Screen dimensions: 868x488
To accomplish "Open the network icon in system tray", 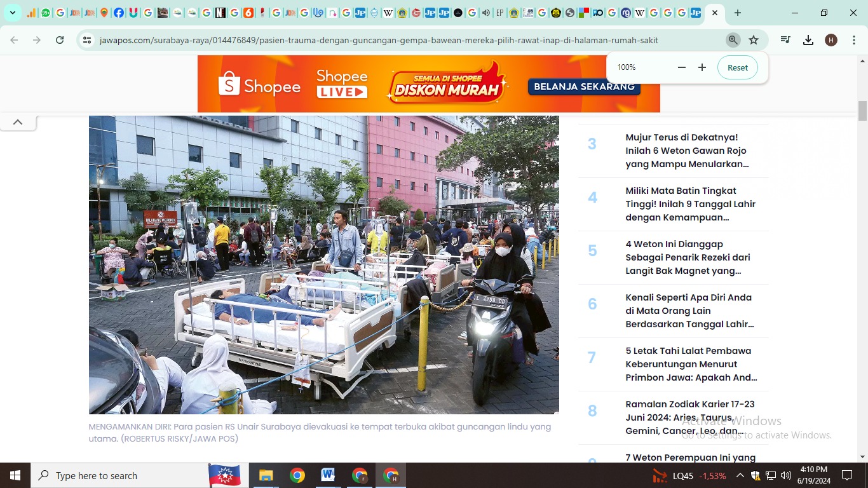I will point(771,475).
